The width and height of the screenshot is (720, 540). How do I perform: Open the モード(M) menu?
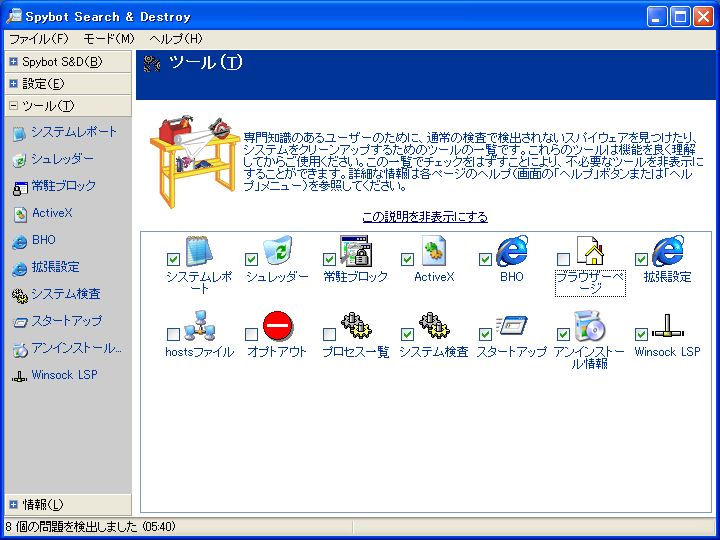coord(109,39)
